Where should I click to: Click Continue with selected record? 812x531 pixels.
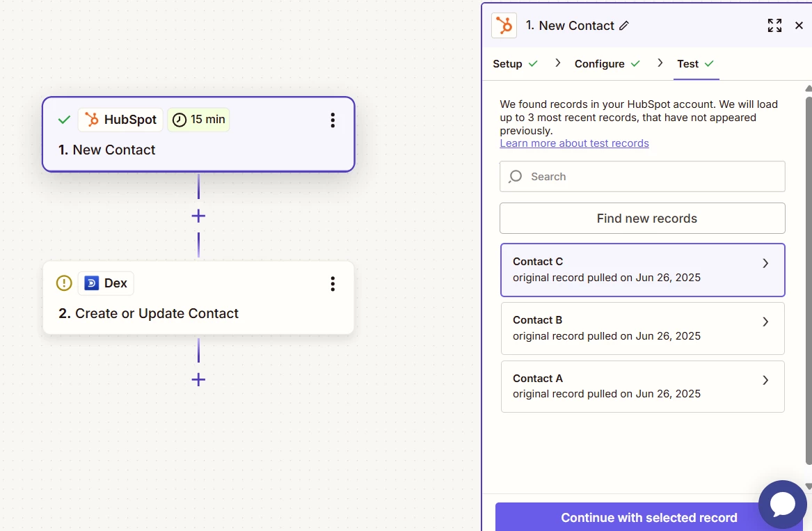click(649, 517)
